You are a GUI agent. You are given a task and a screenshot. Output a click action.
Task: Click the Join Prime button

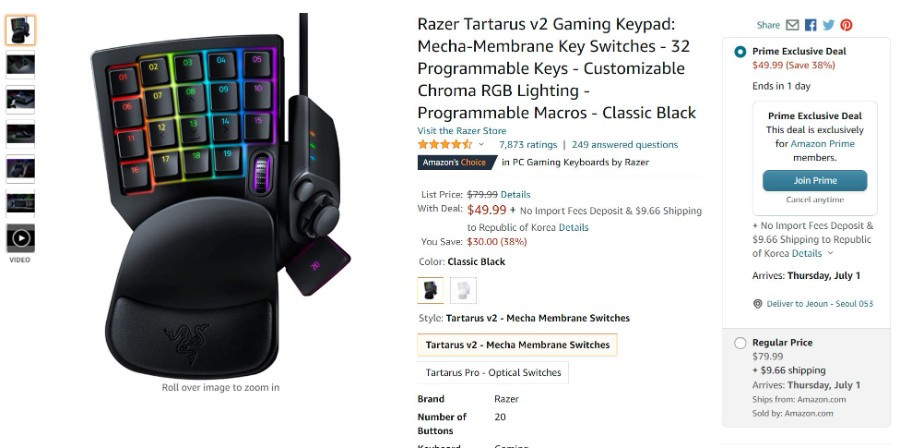coord(814,181)
